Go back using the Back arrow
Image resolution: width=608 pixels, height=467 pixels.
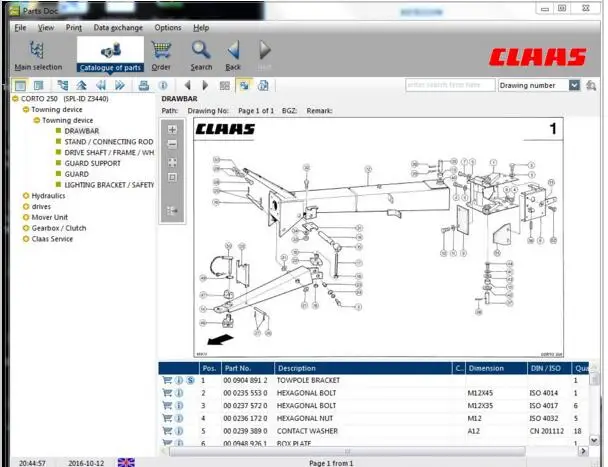click(x=233, y=54)
